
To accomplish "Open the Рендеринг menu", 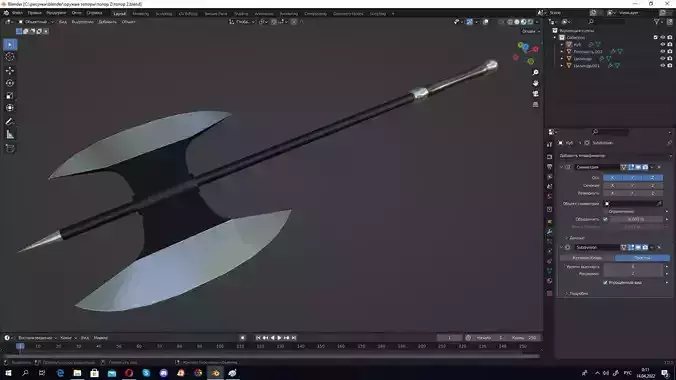I will tap(56, 13).
